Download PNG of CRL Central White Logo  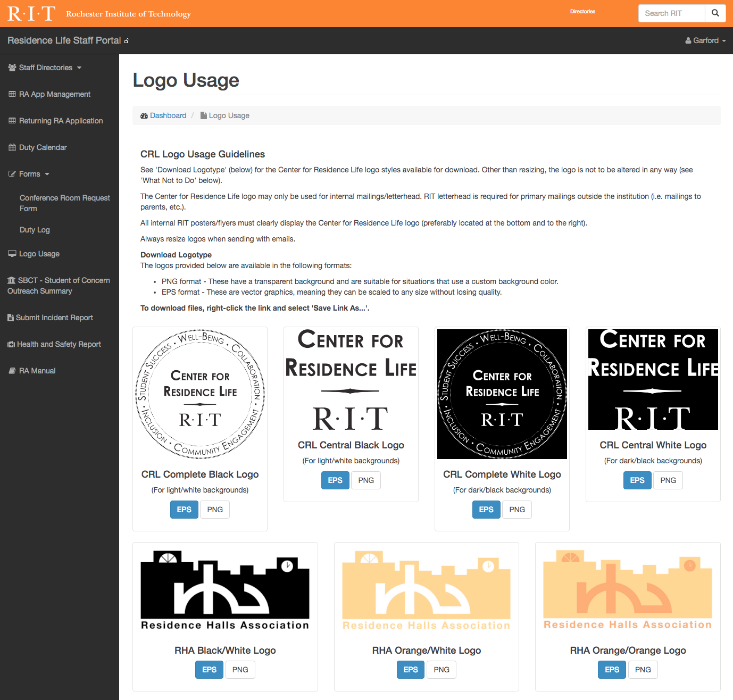pyautogui.click(x=668, y=480)
